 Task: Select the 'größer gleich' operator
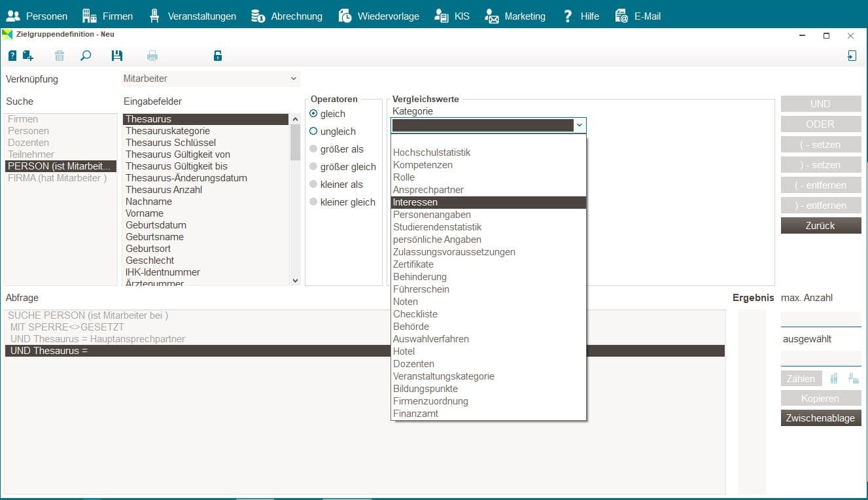click(x=313, y=167)
